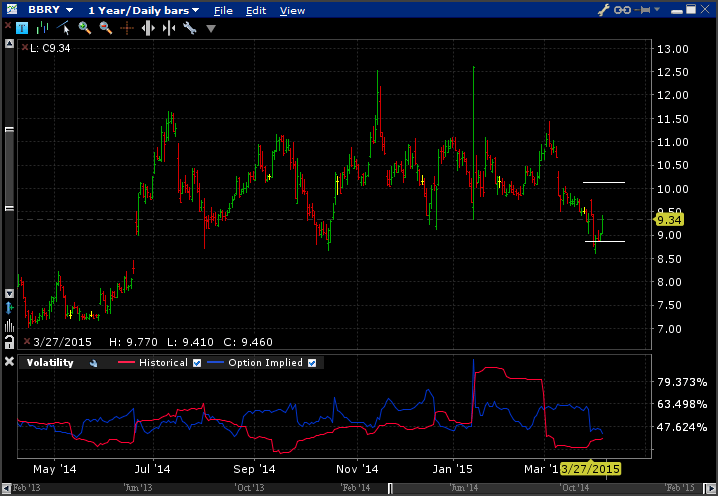This screenshot has width=718, height=496.
Task: Maximize the chart window
Action: (691, 9)
